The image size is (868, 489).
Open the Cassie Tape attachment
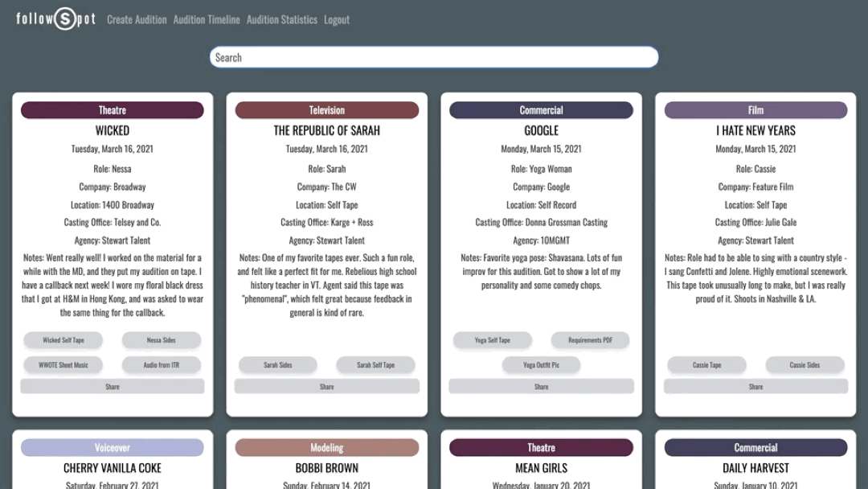coord(707,365)
